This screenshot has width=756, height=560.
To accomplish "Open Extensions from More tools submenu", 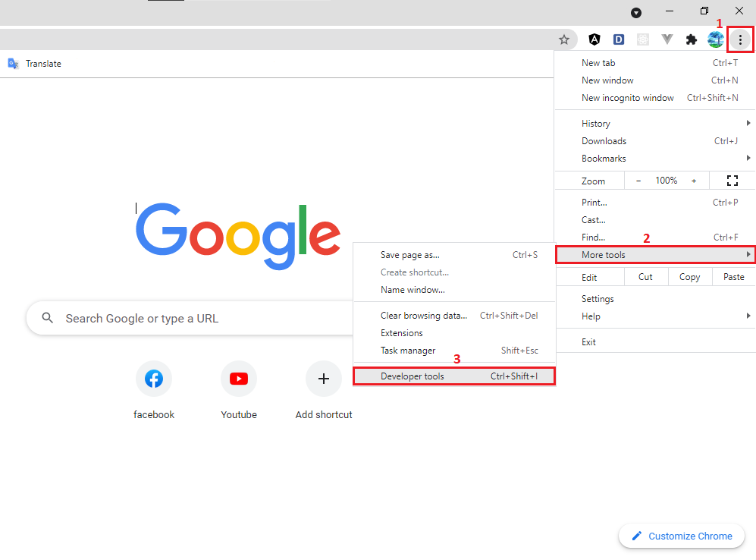I will click(x=455, y=333).
